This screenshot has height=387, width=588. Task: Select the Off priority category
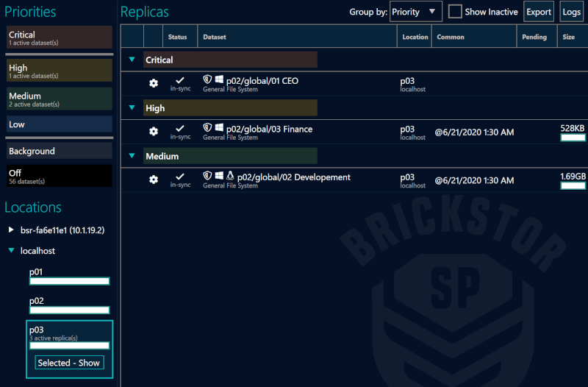click(60, 176)
